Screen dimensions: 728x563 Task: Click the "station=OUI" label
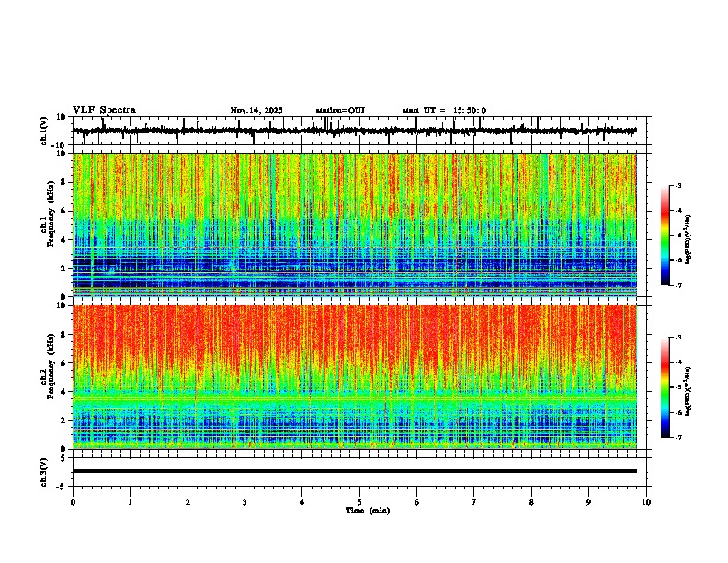pyautogui.click(x=340, y=110)
